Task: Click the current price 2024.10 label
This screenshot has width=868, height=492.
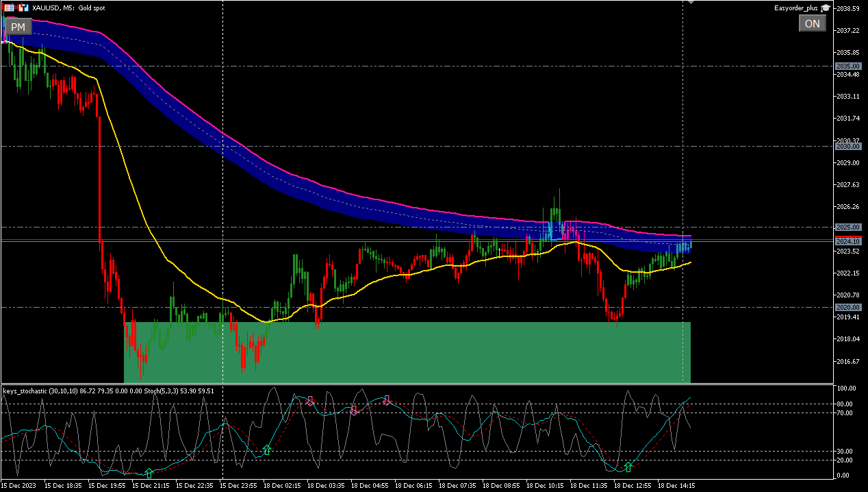Action: pyautogui.click(x=848, y=241)
